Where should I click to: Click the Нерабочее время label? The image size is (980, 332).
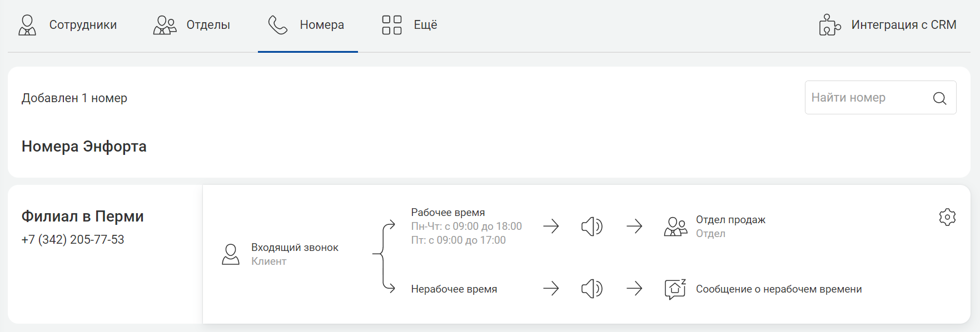tap(454, 289)
